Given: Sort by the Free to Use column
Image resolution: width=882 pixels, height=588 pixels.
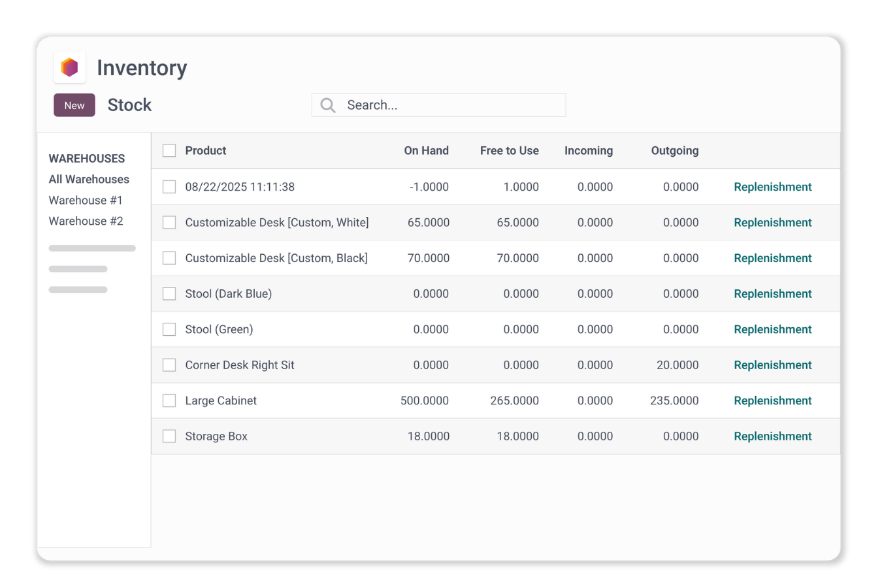Looking at the screenshot, I should pyautogui.click(x=509, y=150).
